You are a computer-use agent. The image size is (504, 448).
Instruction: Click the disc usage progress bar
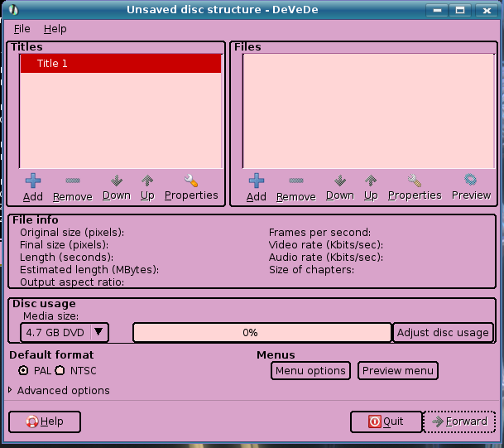tap(262, 332)
